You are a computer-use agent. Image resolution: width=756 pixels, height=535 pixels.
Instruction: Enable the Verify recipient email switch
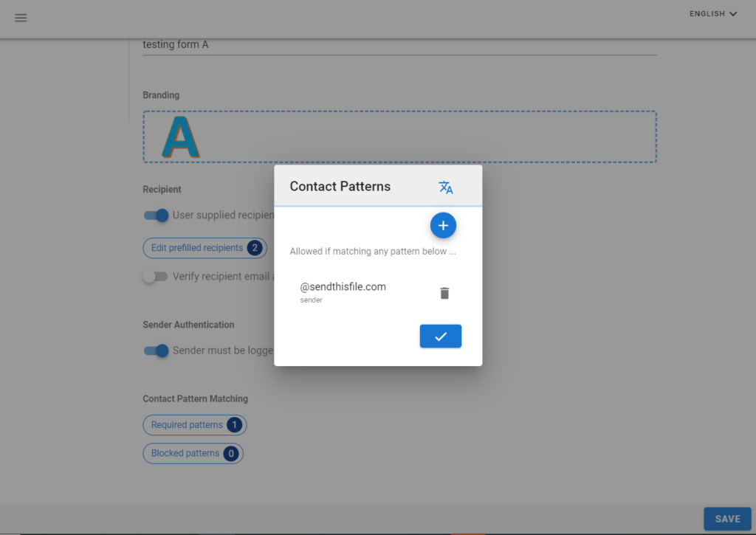[155, 276]
